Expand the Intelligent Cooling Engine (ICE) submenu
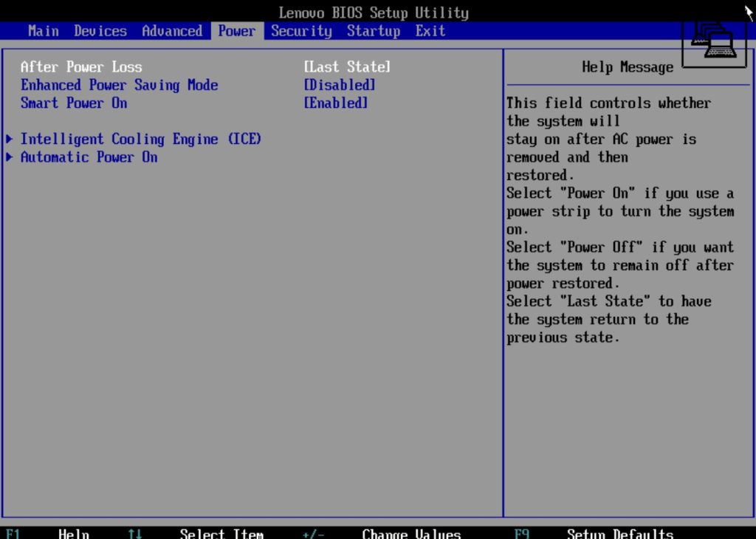 click(x=140, y=140)
